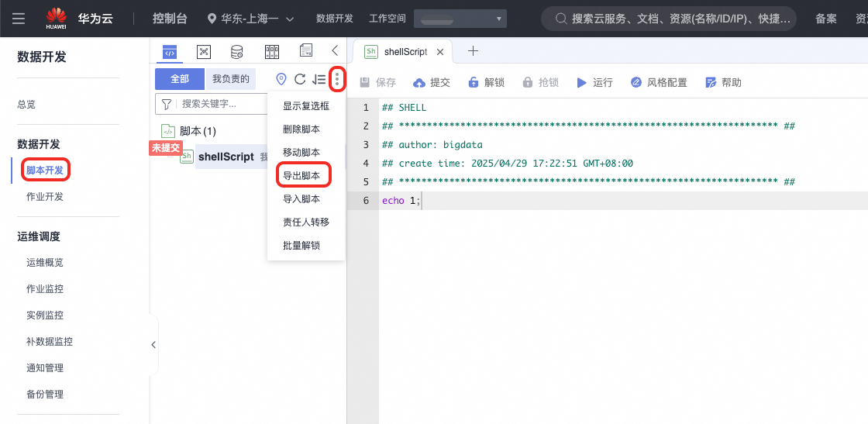Choose 责任人转移 from the menu

[x=306, y=222]
